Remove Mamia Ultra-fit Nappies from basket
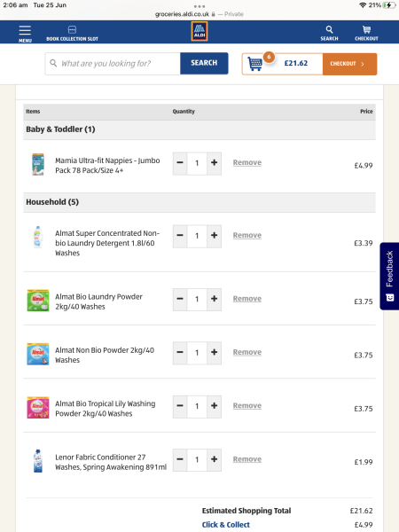The height and width of the screenshot is (532, 399). click(247, 162)
